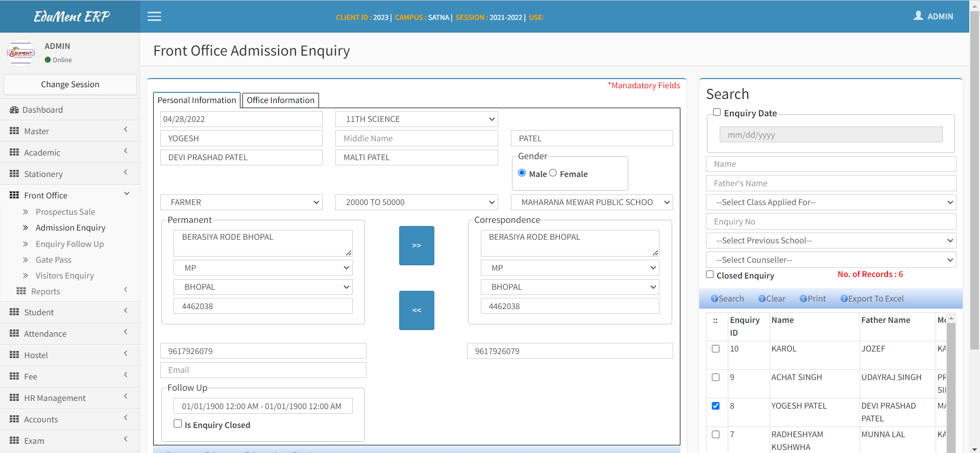The height and width of the screenshot is (453, 980).
Task: Open the FARMER occupation dropdown
Action: (241, 203)
